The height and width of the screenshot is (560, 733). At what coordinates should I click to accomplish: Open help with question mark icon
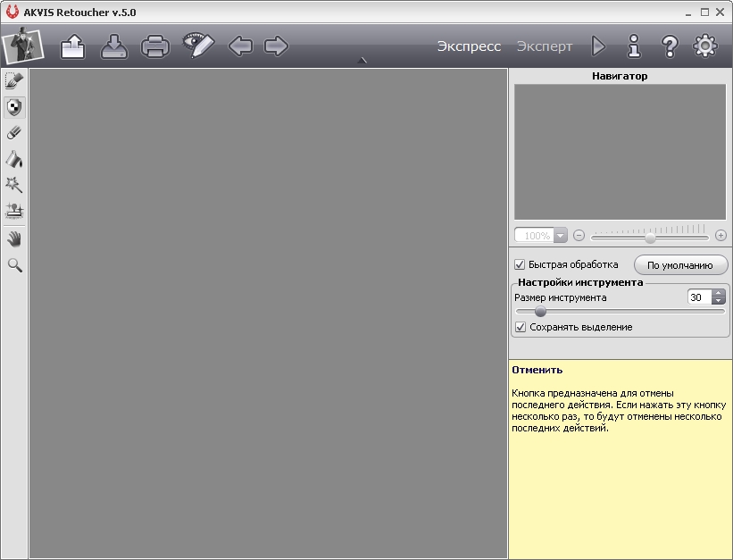[670, 46]
